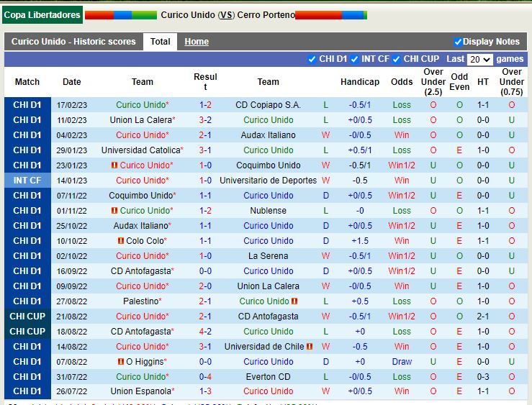Click Curico Unido form bar beside Copa Libertadores
Screen dimensions: 532x405
coord(121,15)
